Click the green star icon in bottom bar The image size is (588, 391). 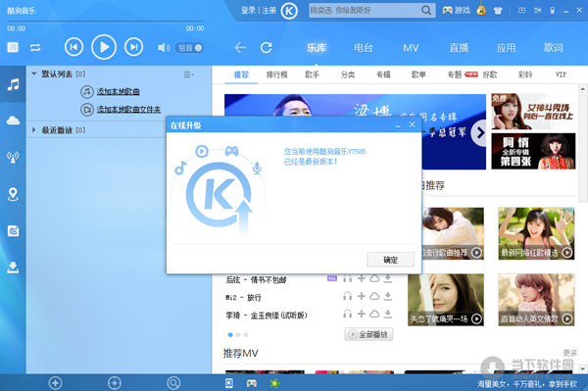(274, 383)
